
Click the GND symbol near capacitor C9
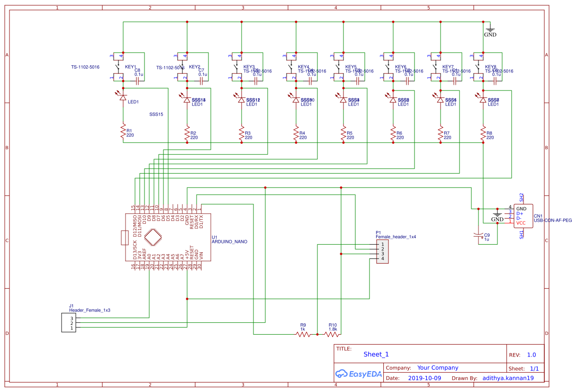point(496,214)
